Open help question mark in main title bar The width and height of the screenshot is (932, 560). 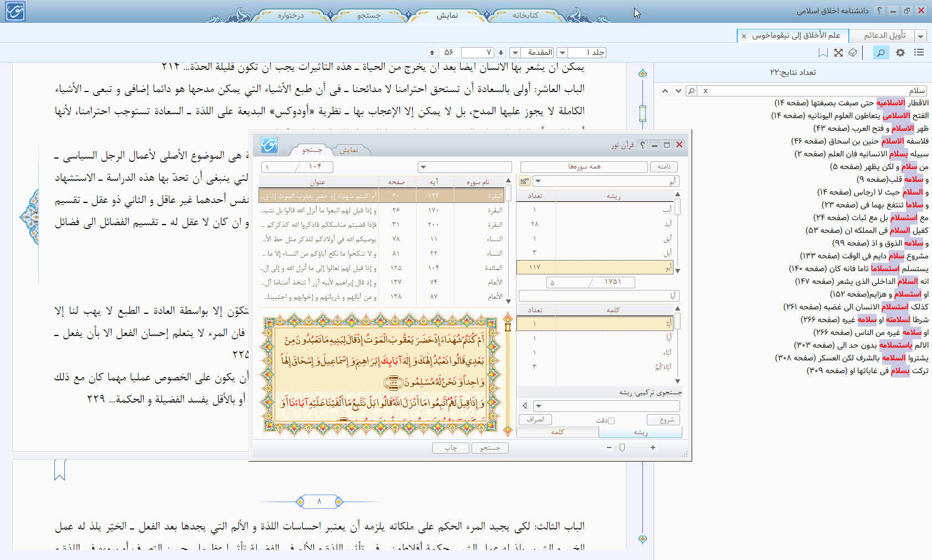click(879, 11)
